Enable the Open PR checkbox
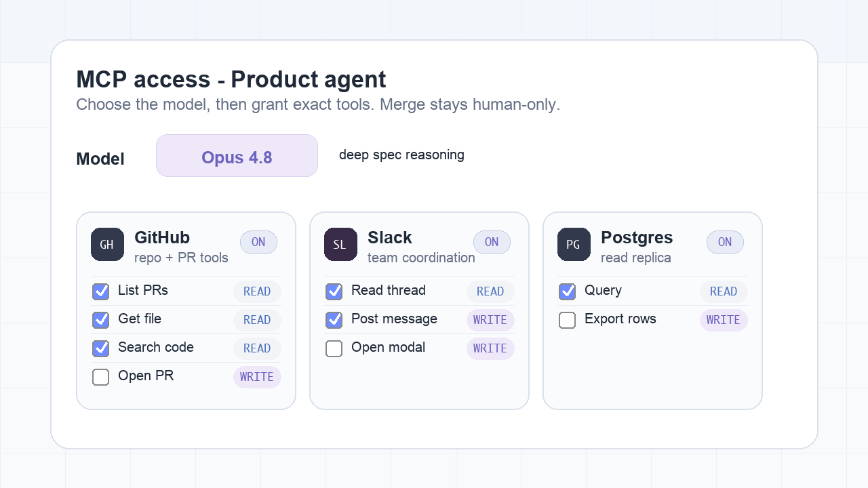 point(100,377)
